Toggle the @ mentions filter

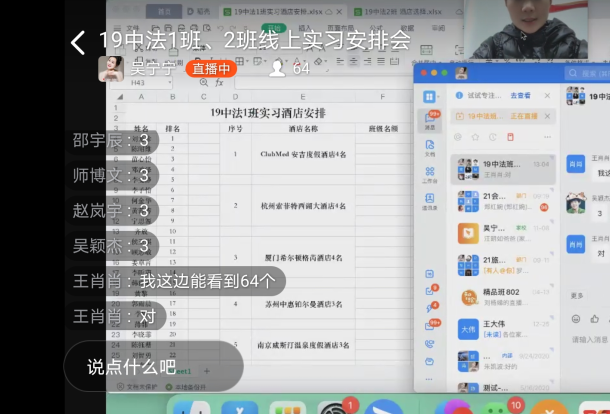[458, 137]
